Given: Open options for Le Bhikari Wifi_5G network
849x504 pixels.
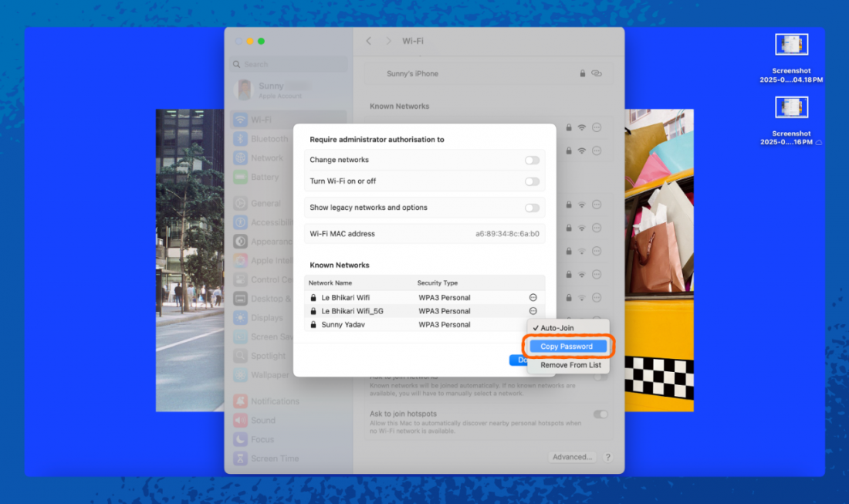Looking at the screenshot, I should [x=533, y=311].
